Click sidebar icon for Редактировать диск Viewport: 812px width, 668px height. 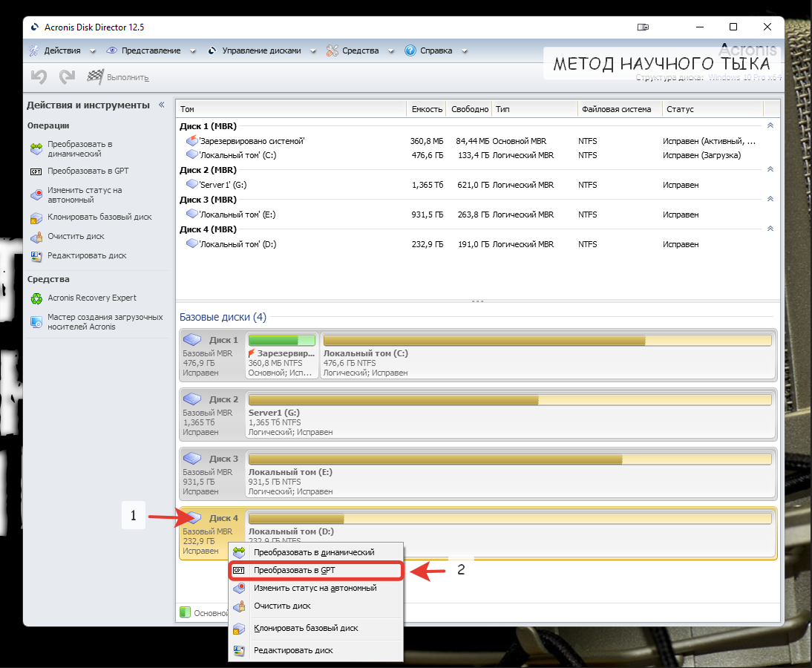tap(36, 256)
